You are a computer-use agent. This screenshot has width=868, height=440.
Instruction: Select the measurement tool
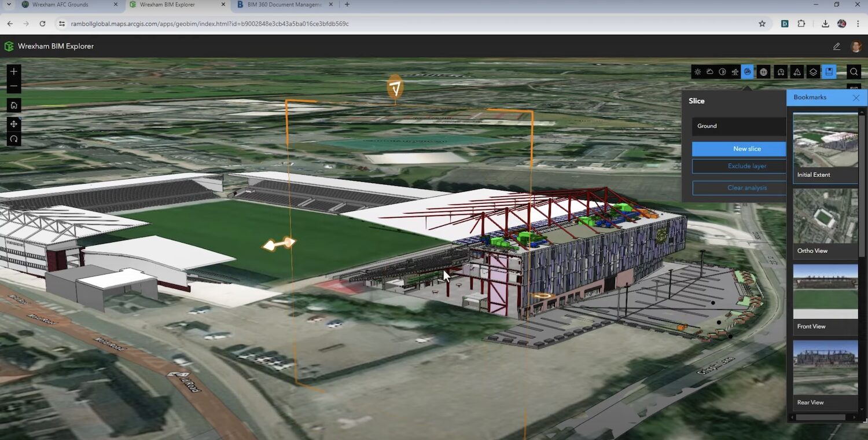pyautogui.click(x=796, y=72)
